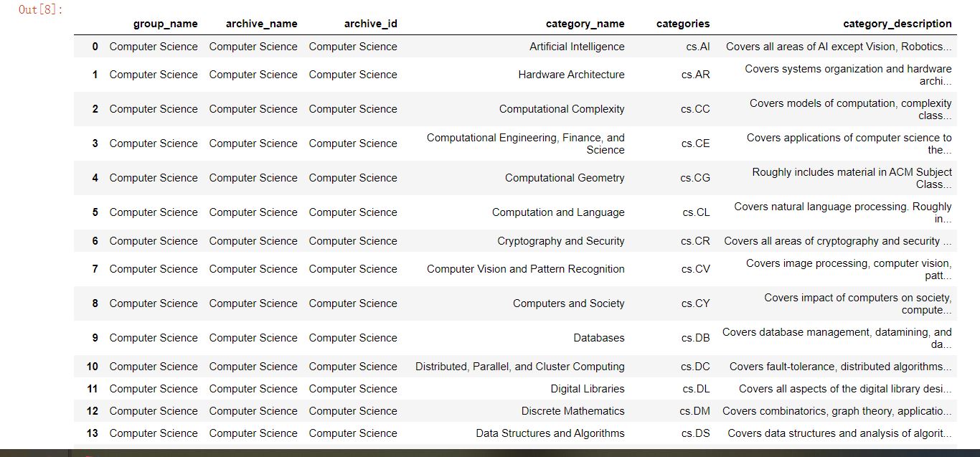Screen dimensions: 980x457
Task: Select the categories column header
Action: 682,24
